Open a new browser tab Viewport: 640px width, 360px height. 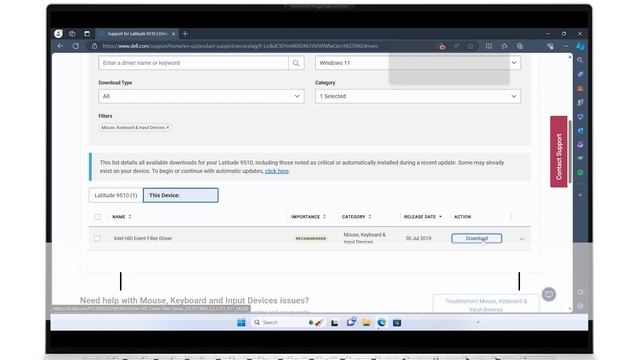click(x=185, y=34)
